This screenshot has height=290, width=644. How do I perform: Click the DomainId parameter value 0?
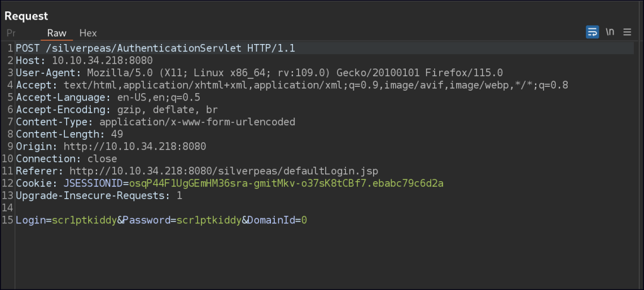pyautogui.click(x=304, y=220)
